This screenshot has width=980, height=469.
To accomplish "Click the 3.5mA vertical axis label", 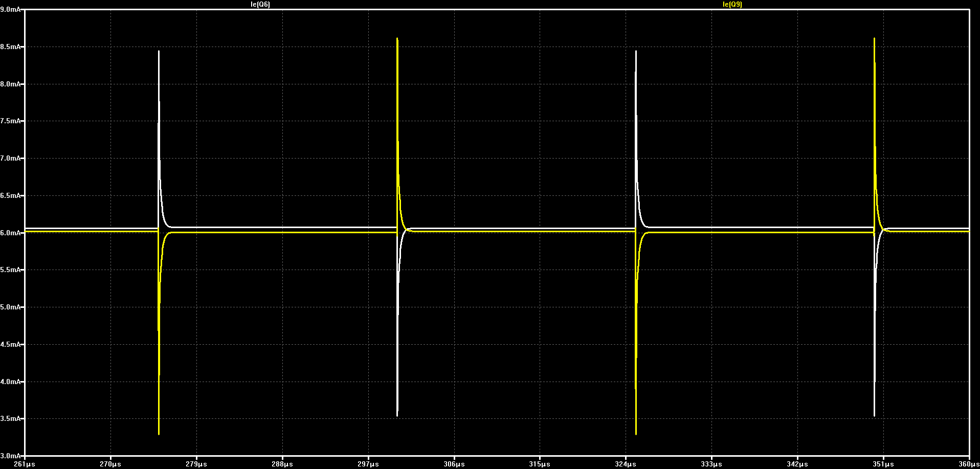I will (11, 419).
